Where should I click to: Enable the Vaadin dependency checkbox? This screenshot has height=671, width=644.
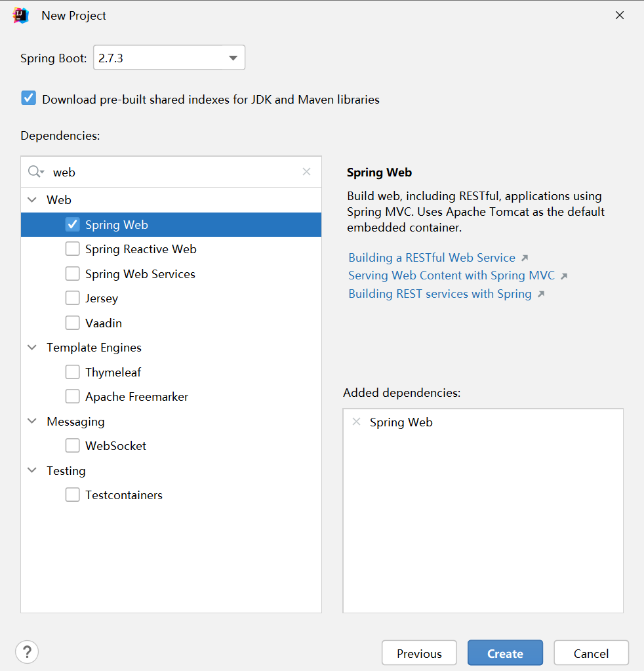click(72, 323)
